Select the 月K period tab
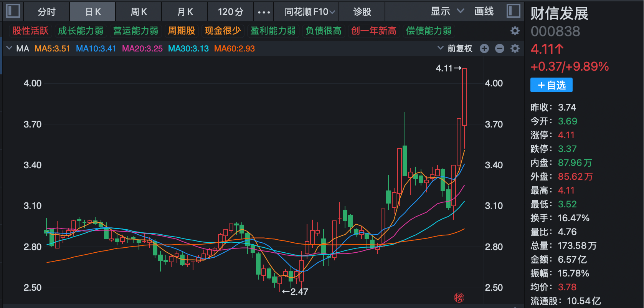Screen dimensions: 644x308 (185, 12)
